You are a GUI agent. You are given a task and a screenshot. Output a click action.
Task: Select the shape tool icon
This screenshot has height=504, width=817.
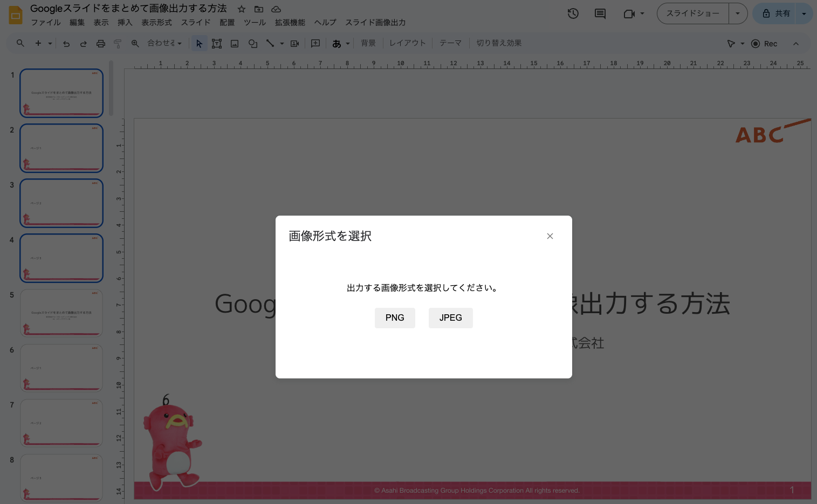click(x=252, y=44)
